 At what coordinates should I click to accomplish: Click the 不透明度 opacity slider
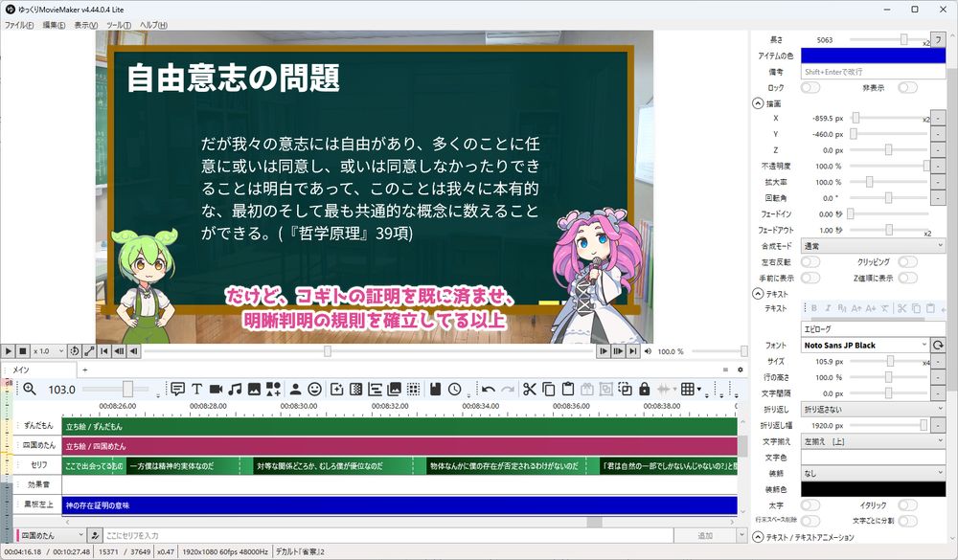click(889, 167)
